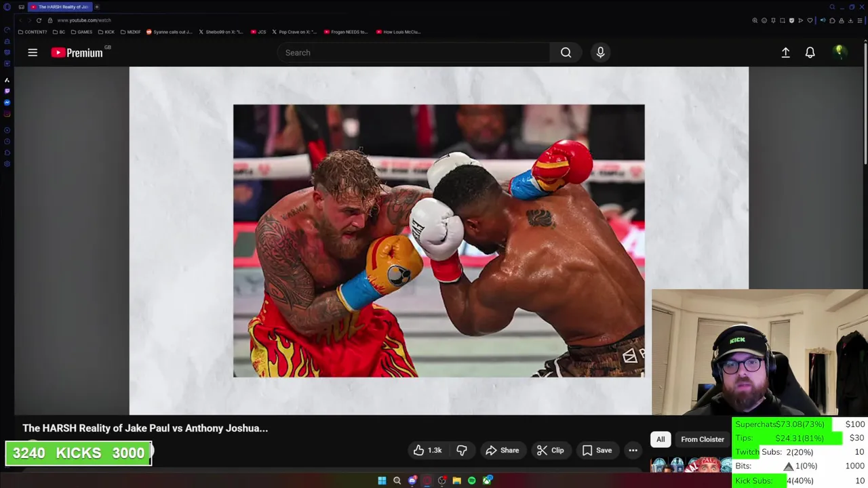Open a new browser tab plus button
The image size is (868, 488).
tap(96, 7)
